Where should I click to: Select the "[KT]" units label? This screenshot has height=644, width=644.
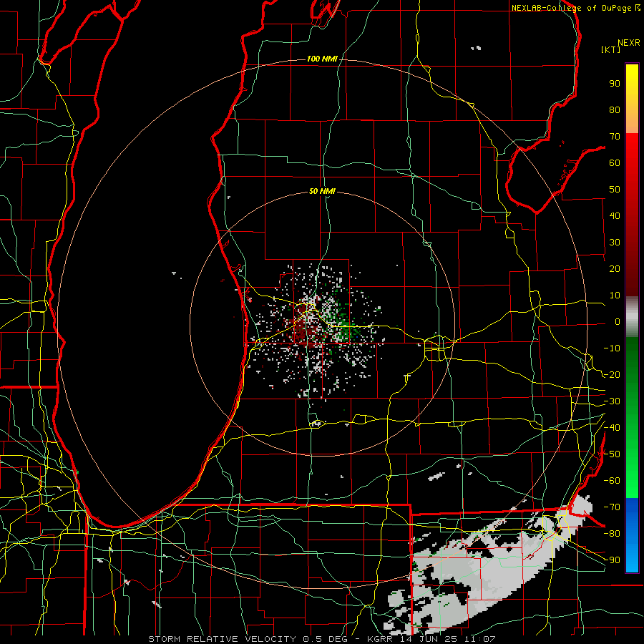pyautogui.click(x=610, y=49)
